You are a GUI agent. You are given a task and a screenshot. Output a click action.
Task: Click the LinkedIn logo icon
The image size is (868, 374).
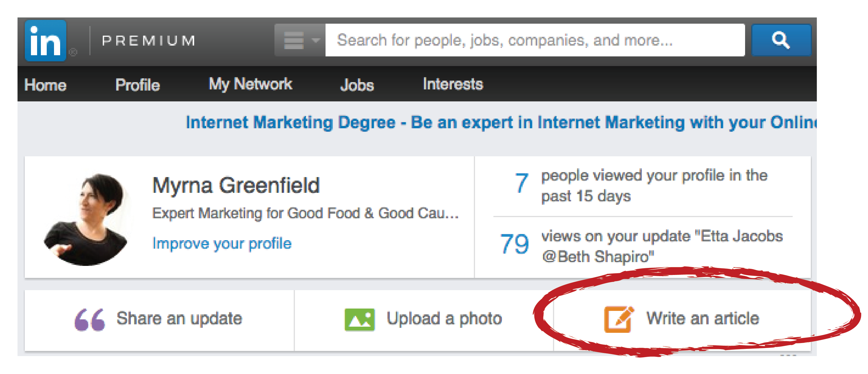coord(46,41)
